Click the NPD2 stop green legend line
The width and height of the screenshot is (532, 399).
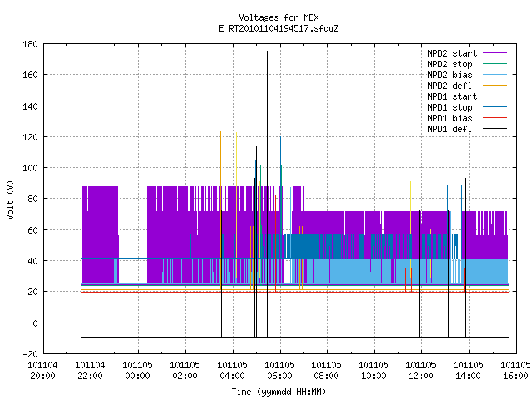coord(495,64)
